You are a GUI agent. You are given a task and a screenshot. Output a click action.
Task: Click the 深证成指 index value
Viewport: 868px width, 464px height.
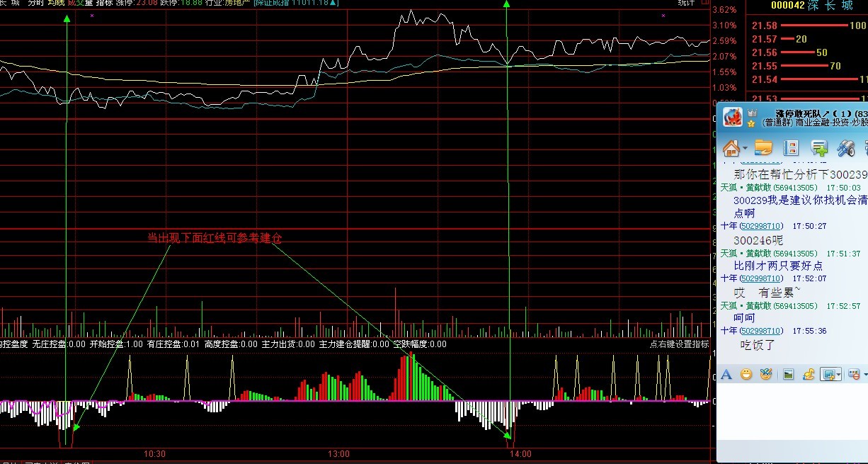(296, 3)
